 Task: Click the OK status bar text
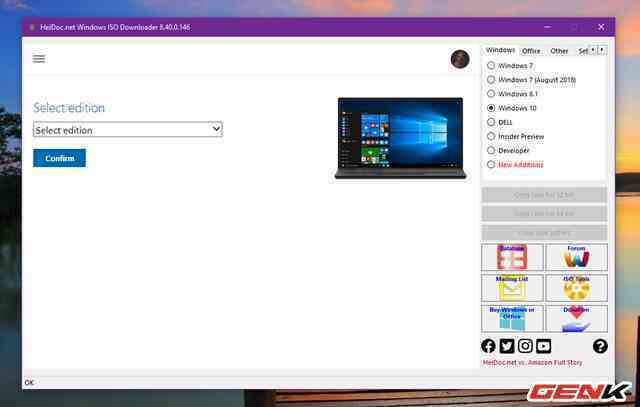click(29, 383)
